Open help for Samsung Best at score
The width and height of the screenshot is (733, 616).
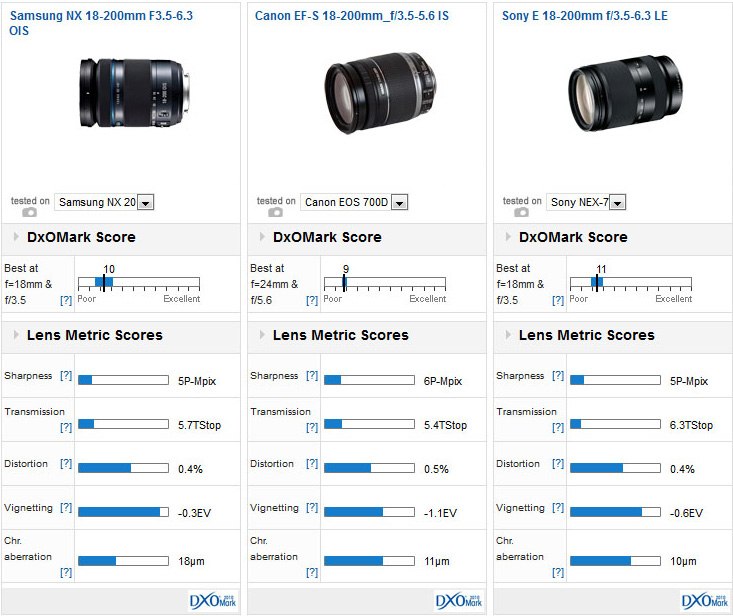tap(66, 301)
